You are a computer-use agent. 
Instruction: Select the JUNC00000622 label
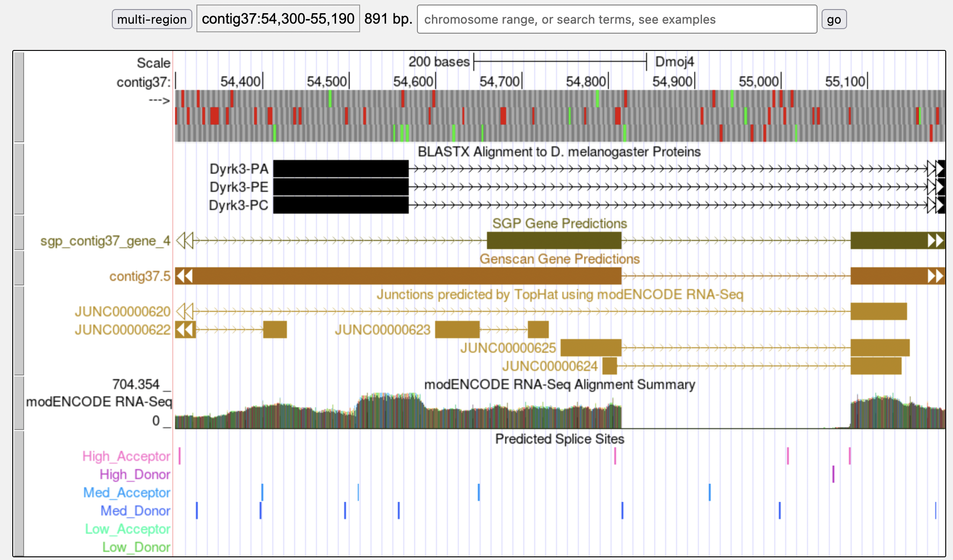tap(122, 330)
